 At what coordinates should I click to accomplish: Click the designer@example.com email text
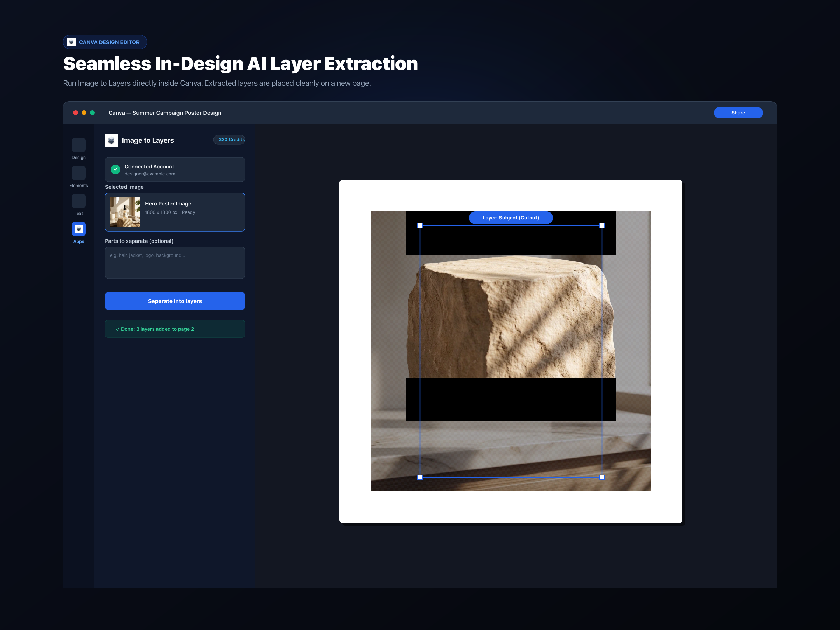150,174
